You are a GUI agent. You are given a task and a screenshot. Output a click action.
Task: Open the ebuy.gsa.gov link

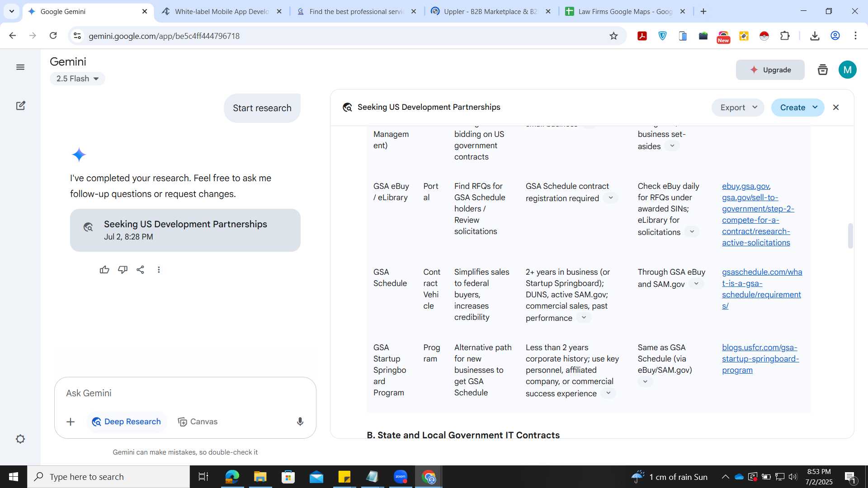(x=745, y=186)
